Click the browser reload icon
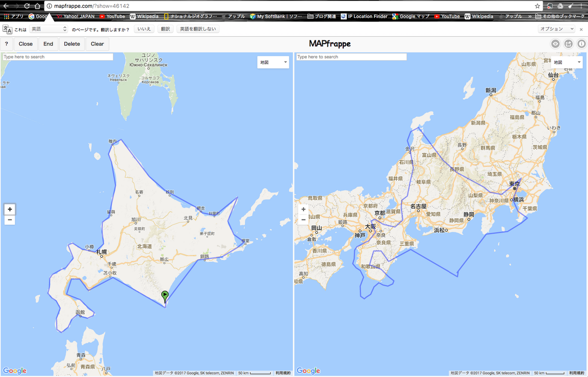 [27, 6]
